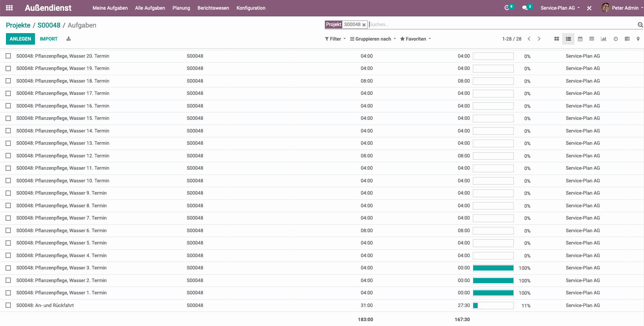Switch to Activity clock view
Screen dimensions: 644x326
click(616, 39)
